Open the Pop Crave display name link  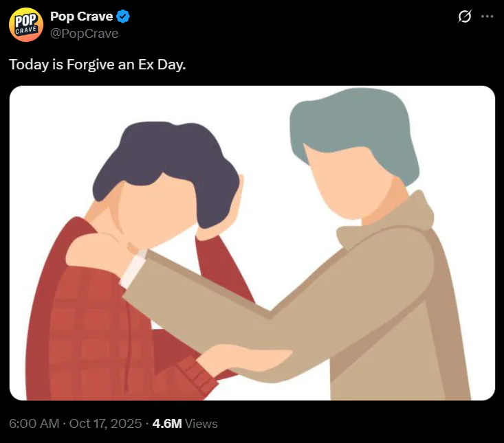(82, 16)
